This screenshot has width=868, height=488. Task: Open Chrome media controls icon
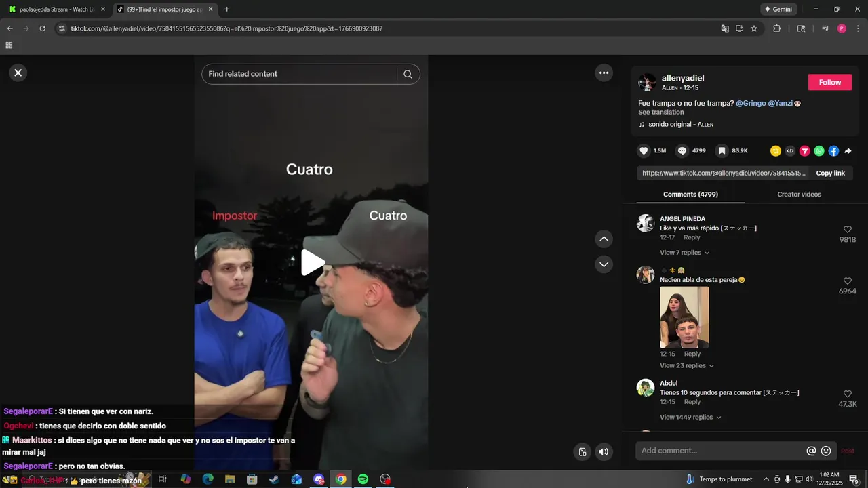click(825, 28)
